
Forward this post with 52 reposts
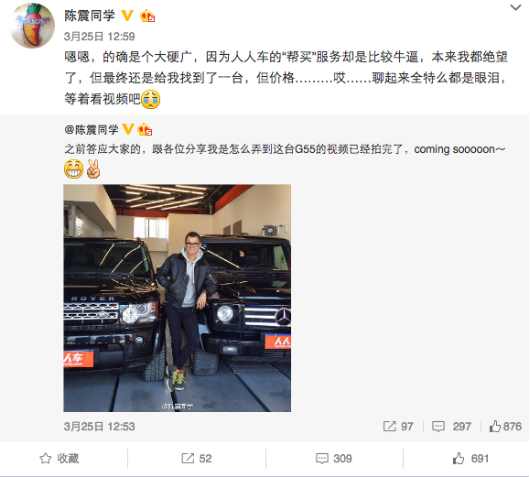pyautogui.click(x=196, y=458)
